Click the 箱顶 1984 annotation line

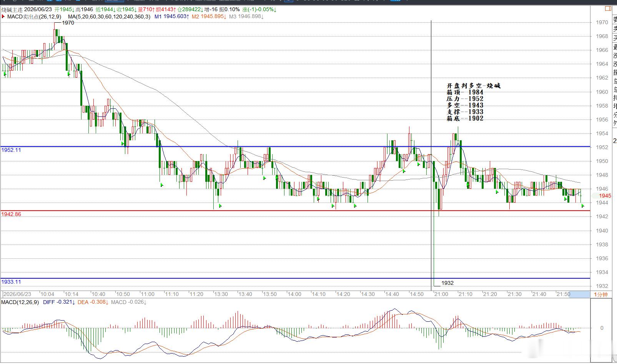465,92
